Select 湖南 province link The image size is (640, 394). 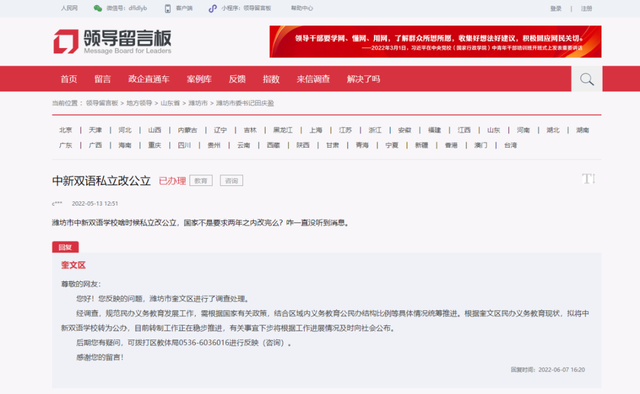tap(582, 130)
